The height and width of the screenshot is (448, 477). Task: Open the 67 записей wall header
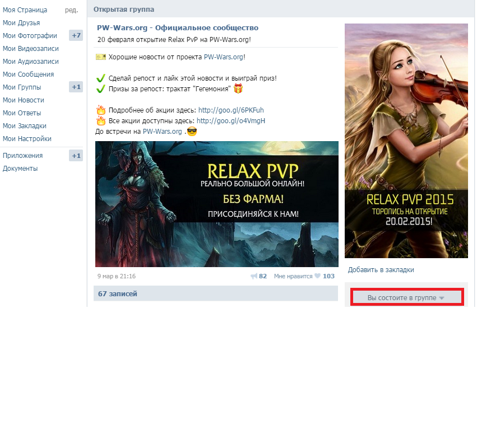click(216, 293)
